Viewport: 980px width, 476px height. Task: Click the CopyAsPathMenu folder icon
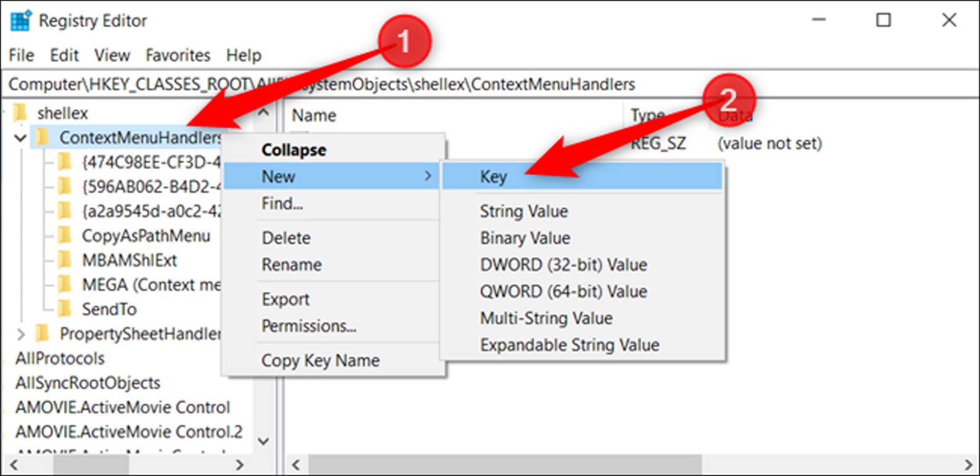[64, 236]
